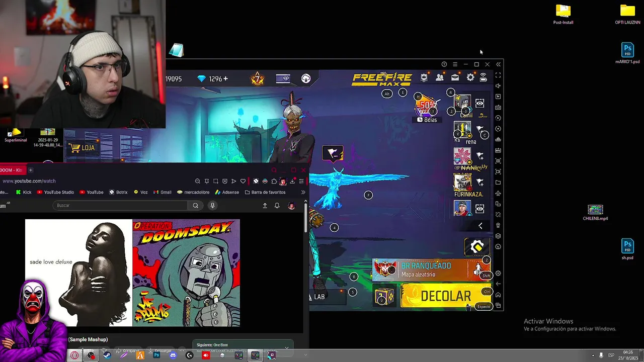Open the game settings gear icon

coord(470,77)
